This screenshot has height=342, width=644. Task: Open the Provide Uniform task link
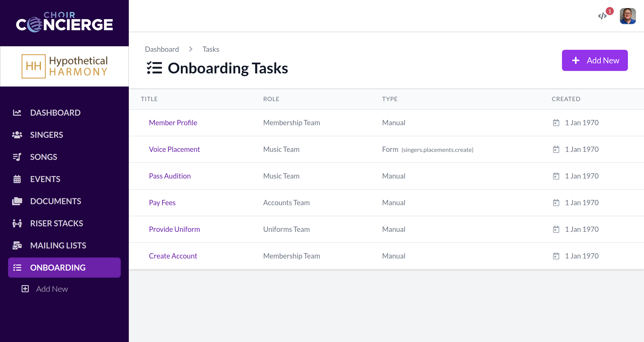tap(174, 229)
